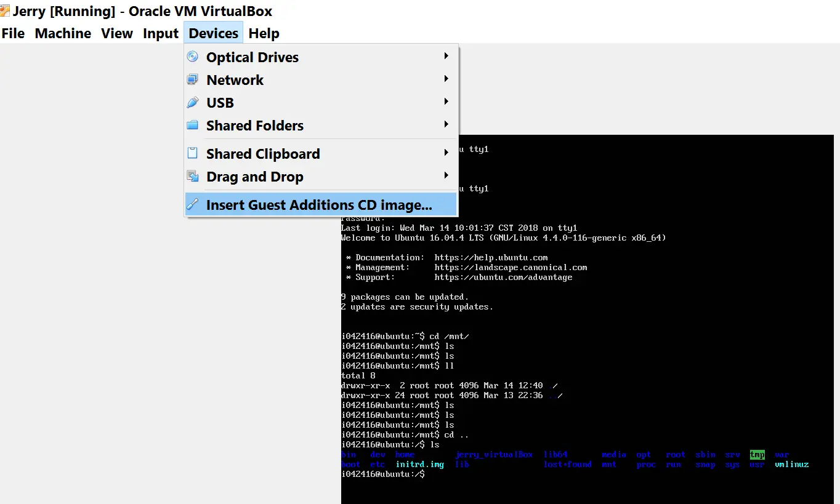Click 'Last login: Wed Mar 14' line
Screen dimensions: 840x504
[x=459, y=228]
